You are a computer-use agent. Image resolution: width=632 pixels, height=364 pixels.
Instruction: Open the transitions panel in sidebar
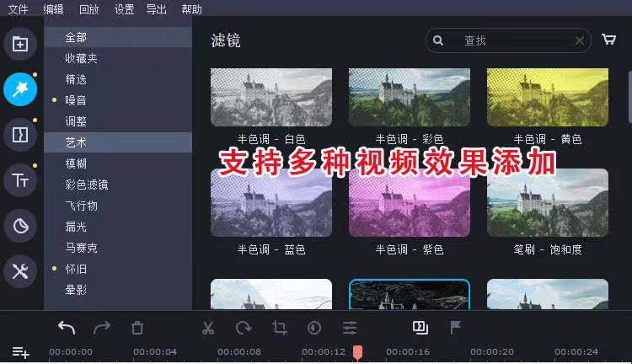pos(20,134)
